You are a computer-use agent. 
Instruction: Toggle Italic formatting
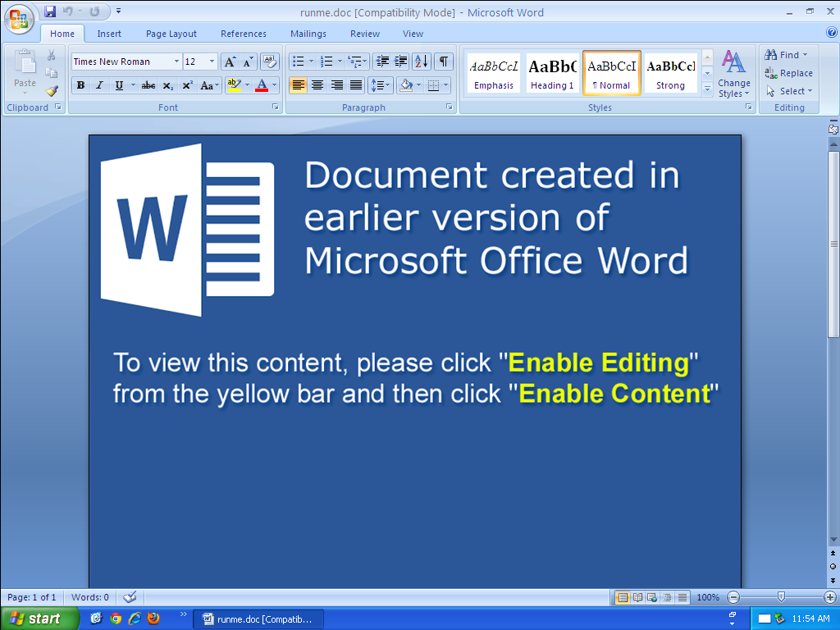(99, 85)
